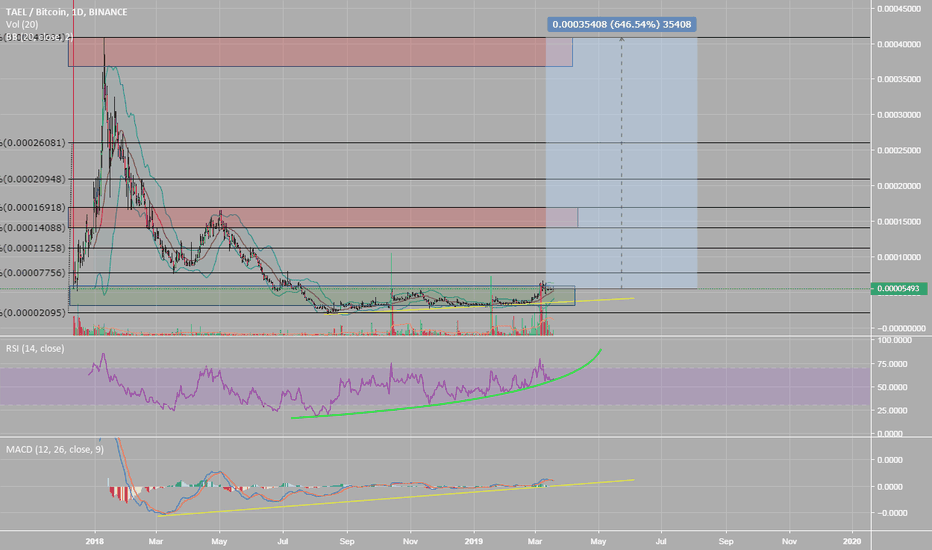This screenshot has height=550, width=932.
Task: Click 50.0000 on the RSI scale
Action: pos(894,387)
